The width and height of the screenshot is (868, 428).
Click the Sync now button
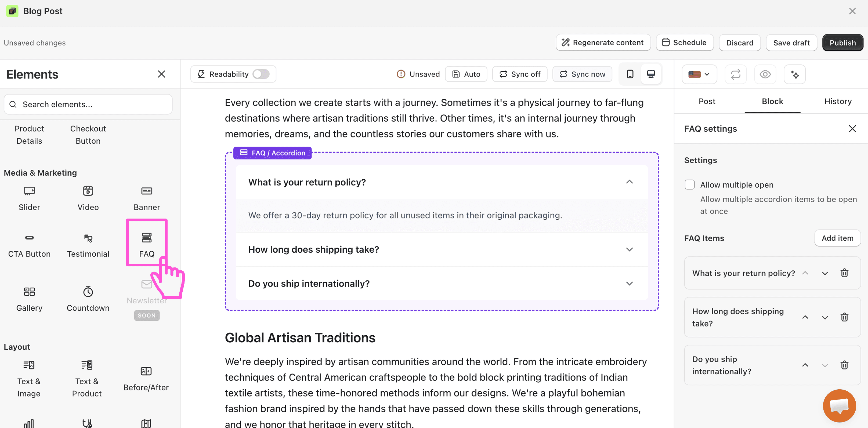pos(582,74)
